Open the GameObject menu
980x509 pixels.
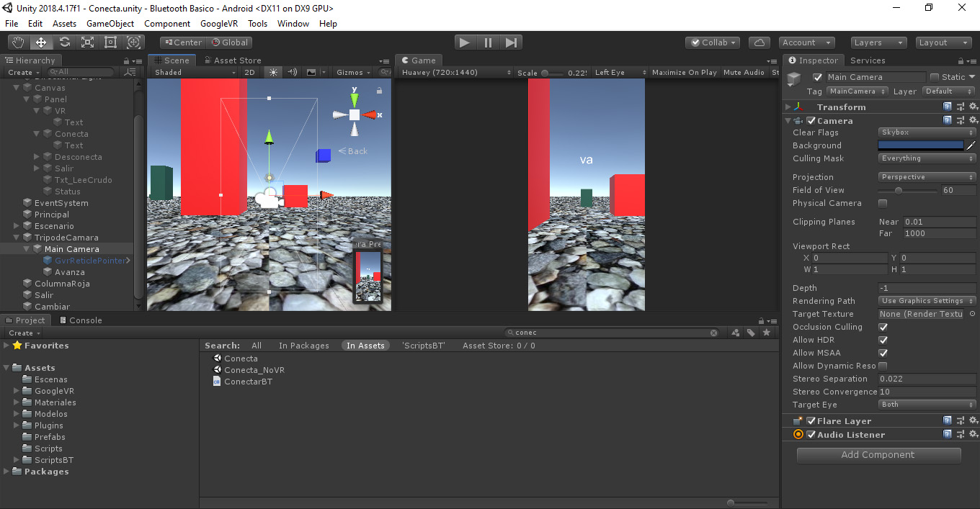point(110,24)
